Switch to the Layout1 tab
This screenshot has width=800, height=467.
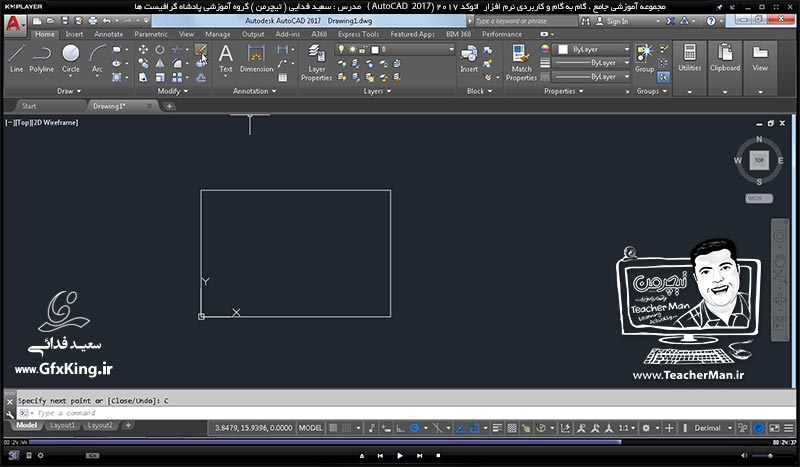click(62, 425)
